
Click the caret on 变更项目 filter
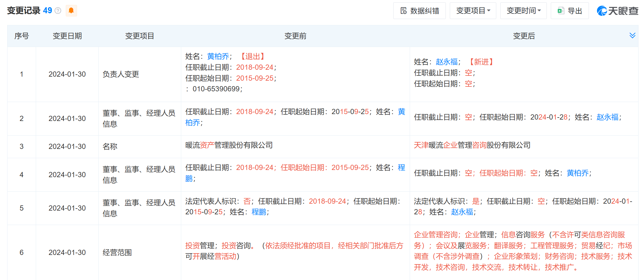(488, 10)
